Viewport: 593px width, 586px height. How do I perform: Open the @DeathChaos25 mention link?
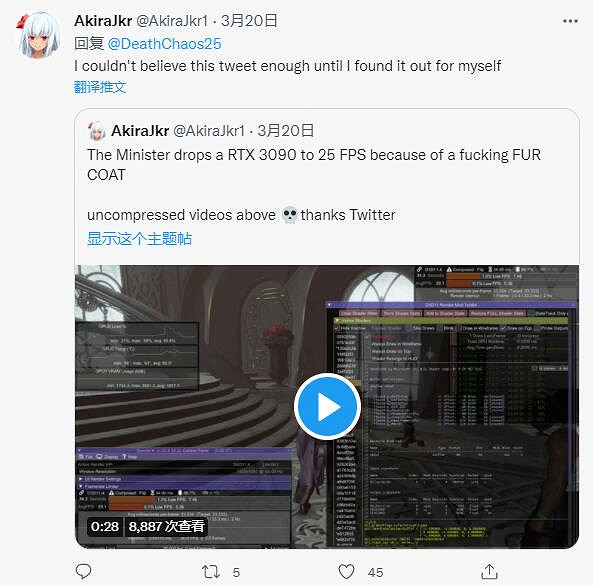click(165, 44)
